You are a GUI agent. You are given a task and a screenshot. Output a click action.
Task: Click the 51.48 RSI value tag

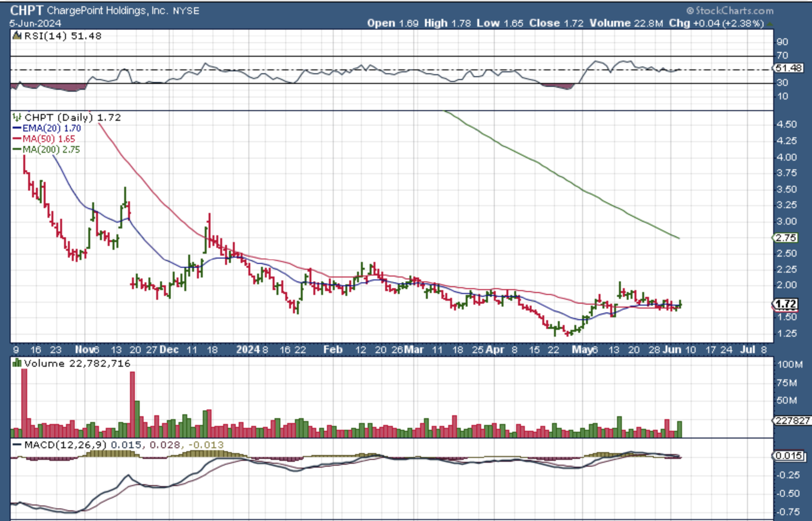coord(788,68)
